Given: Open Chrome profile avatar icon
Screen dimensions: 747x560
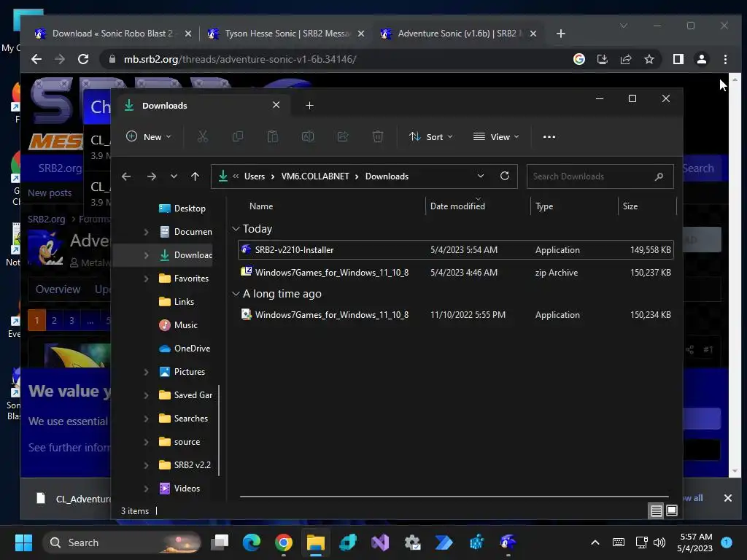Looking at the screenshot, I should coord(701,59).
